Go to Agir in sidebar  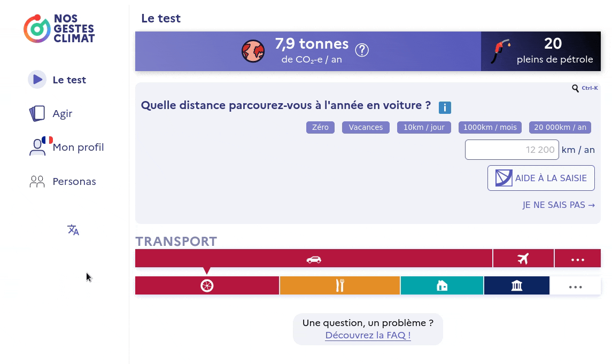pos(62,113)
